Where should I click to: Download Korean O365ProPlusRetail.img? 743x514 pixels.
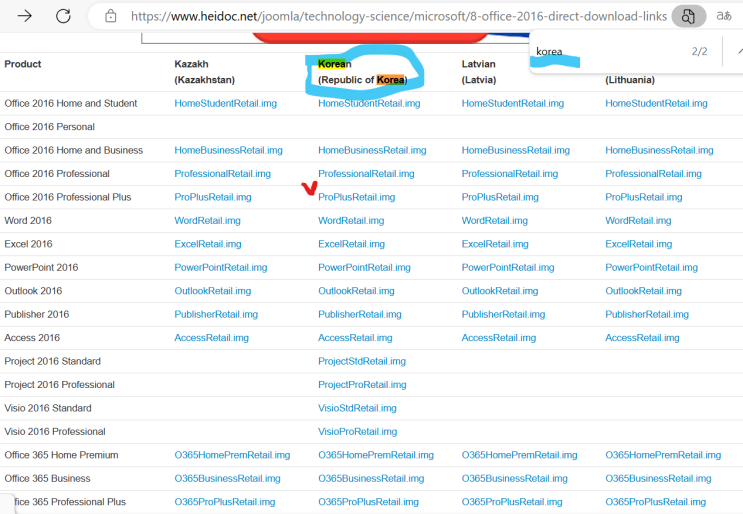coord(368,502)
